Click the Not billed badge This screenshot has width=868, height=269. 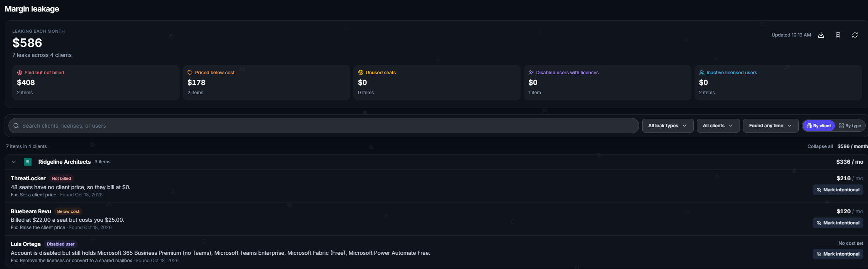coord(61,178)
